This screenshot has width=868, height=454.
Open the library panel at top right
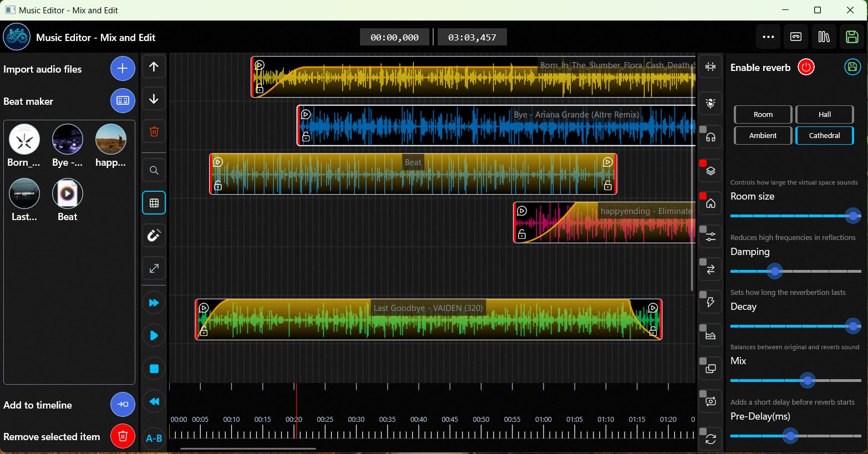[825, 37]
